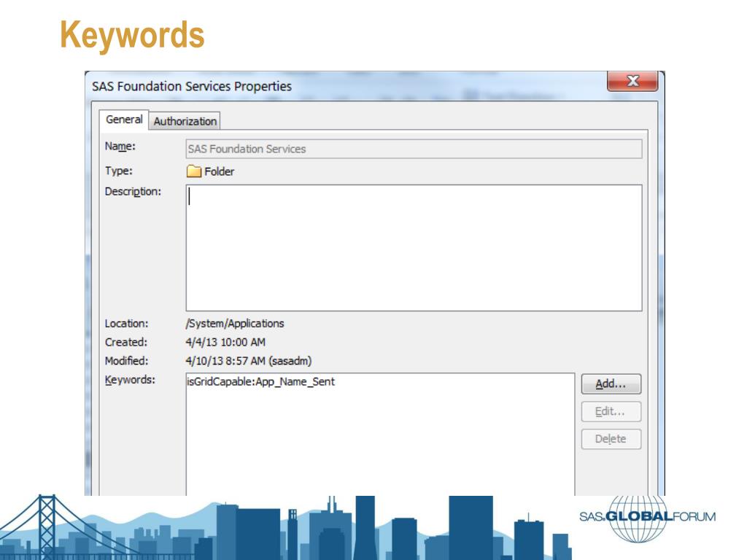Select the General tab
This screenshot has height=560, width=747.
pyautogui.click(x=124, y=119)
